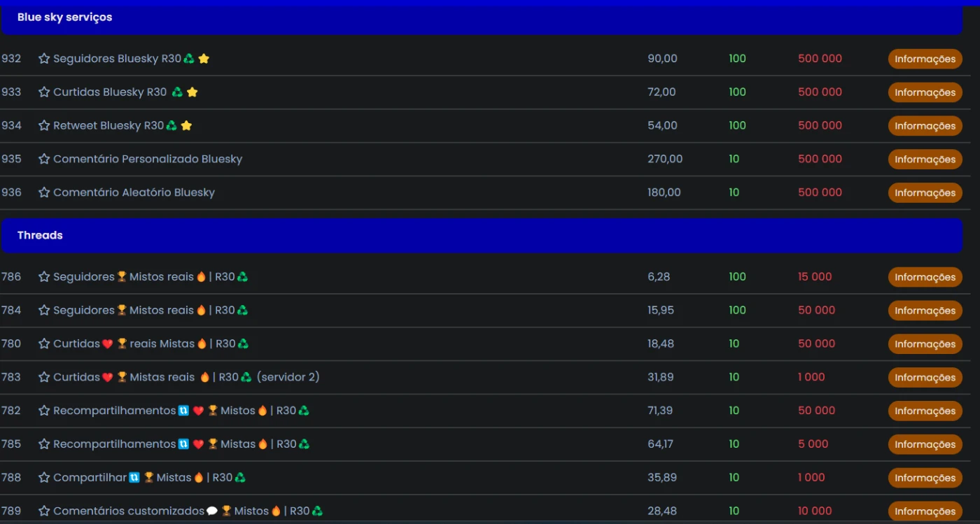980x524 pixels.
Task: Star service 932 Seguidores Bluesky as favorite
Action: [44, 59]
